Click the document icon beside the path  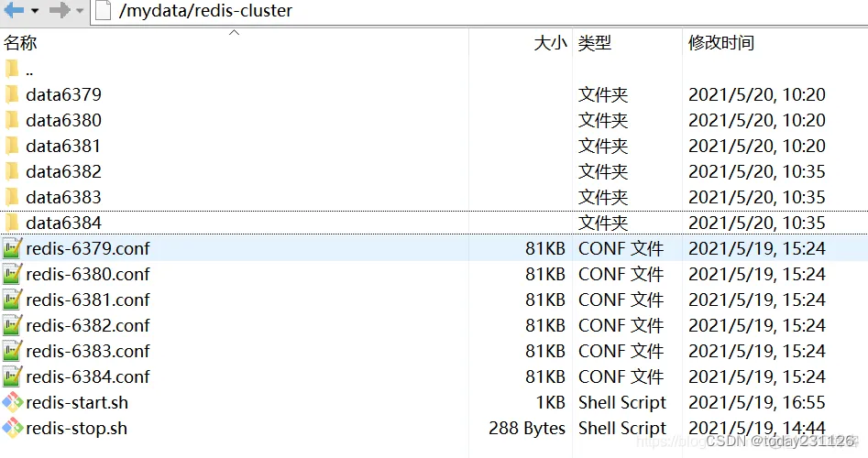tap(104, 10)
